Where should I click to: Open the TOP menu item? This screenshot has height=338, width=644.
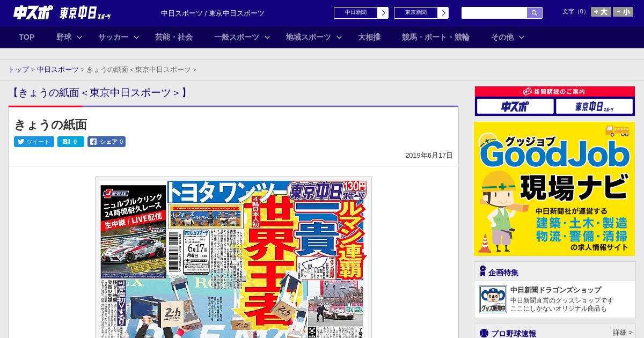tap(27, 37)
